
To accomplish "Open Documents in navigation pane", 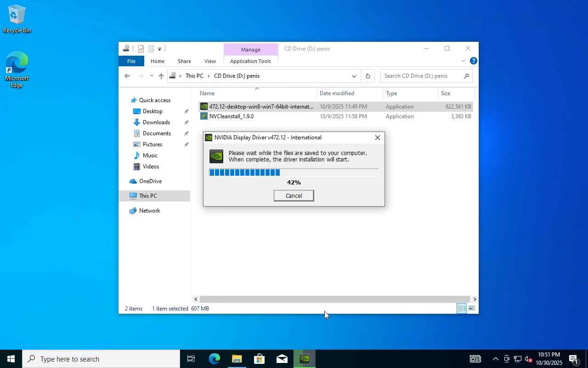I will coord(157,133).
